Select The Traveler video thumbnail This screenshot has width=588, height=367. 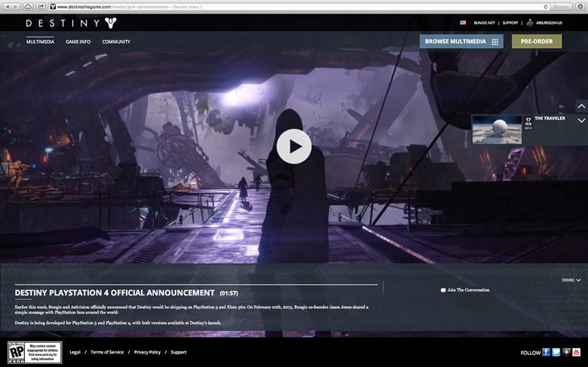pyautogui.click(x=498, y=130)
